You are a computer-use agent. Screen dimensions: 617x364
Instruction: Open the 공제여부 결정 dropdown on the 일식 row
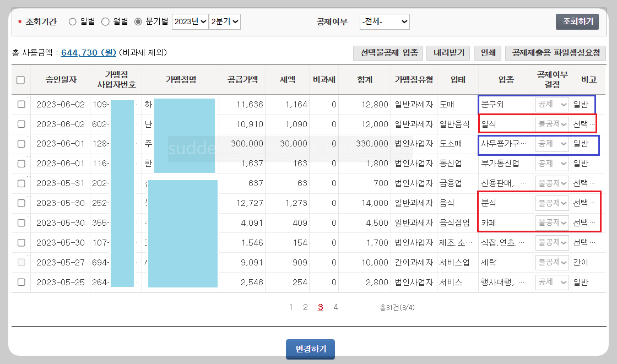(x=551, y=124)
